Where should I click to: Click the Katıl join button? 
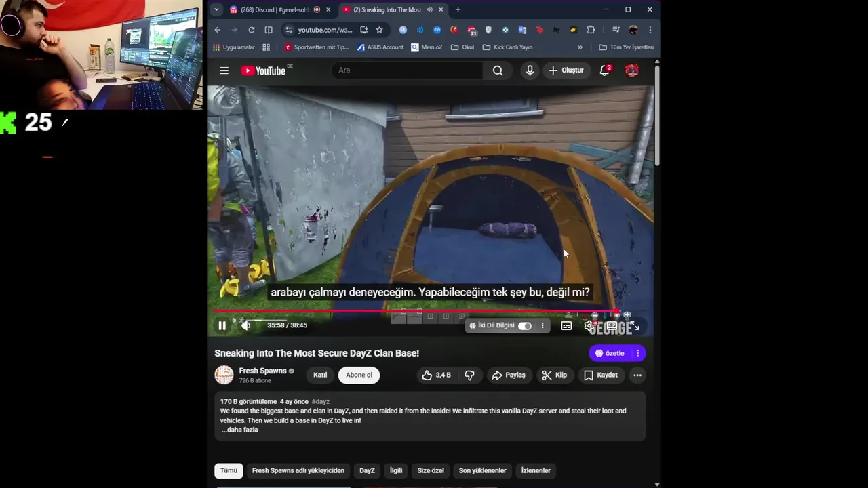[x=320, y=375]
